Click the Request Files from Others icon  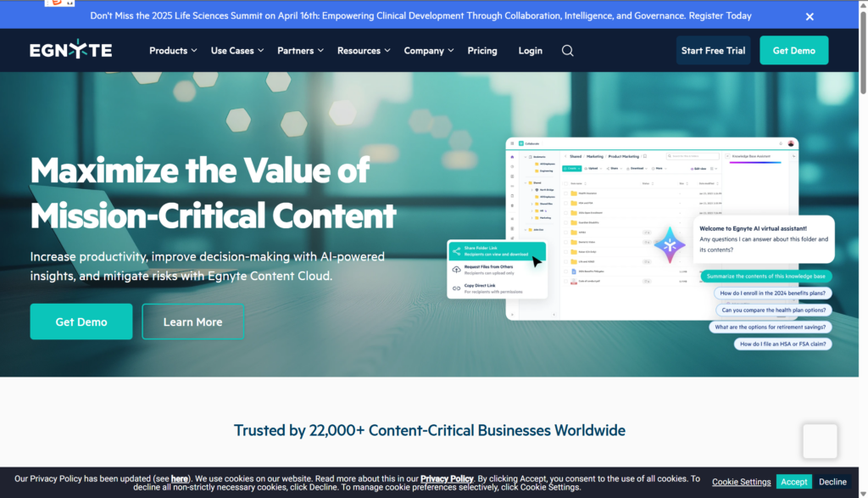[457, 270]
